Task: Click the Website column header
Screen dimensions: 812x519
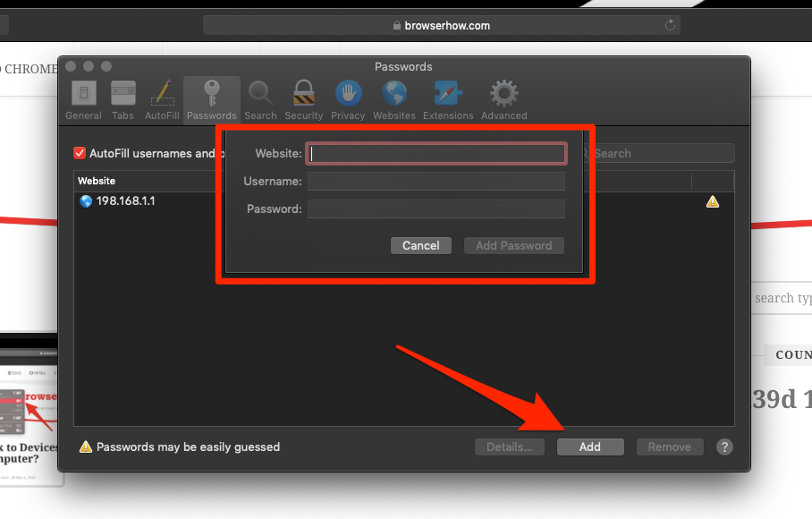Action: click(97, 181)
